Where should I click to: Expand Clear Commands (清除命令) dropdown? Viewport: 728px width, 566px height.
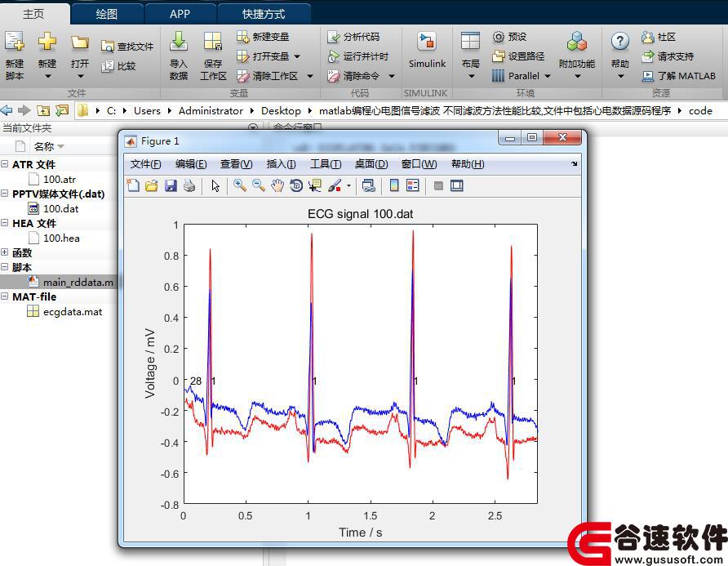pyautogui.click(x=392, y=76)
